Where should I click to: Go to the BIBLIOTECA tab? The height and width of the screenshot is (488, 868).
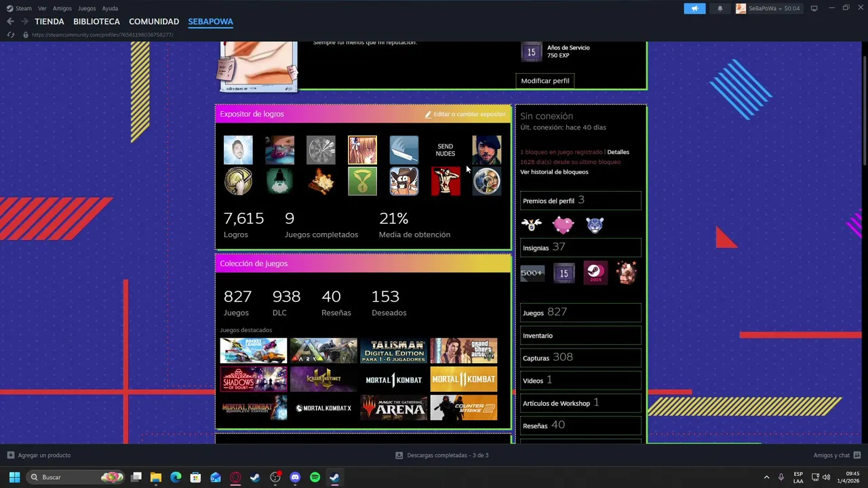(96, 22)
